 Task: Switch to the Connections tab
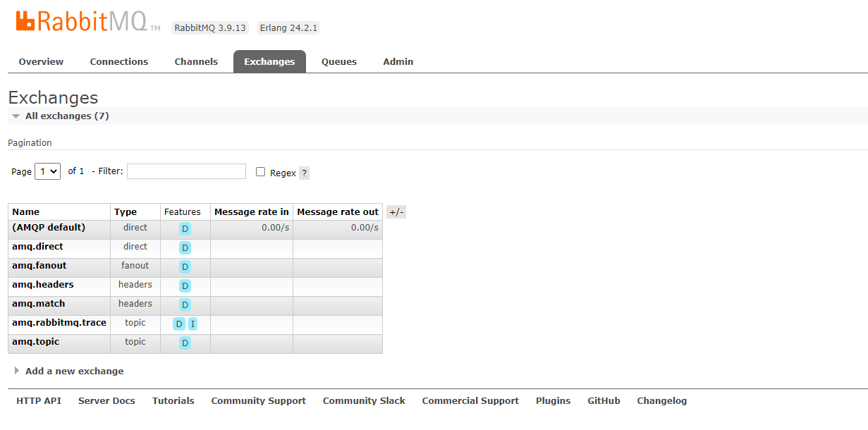pos(119,61)
